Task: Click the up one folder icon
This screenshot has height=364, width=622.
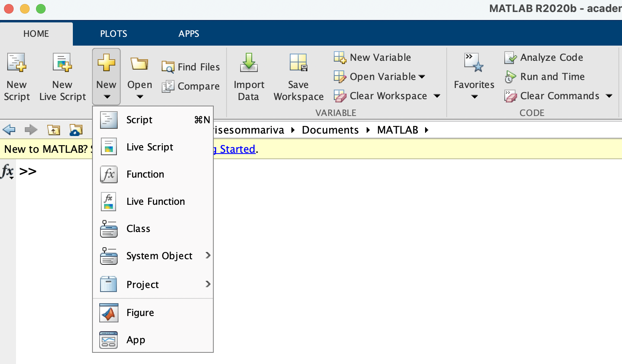Action: [54, 130]
